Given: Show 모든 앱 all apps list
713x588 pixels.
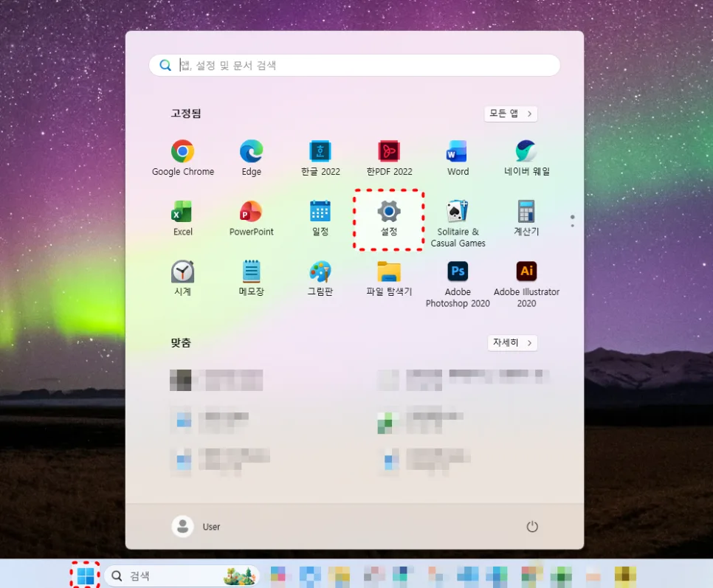Looking at the screenshot, I should [511, 114].
